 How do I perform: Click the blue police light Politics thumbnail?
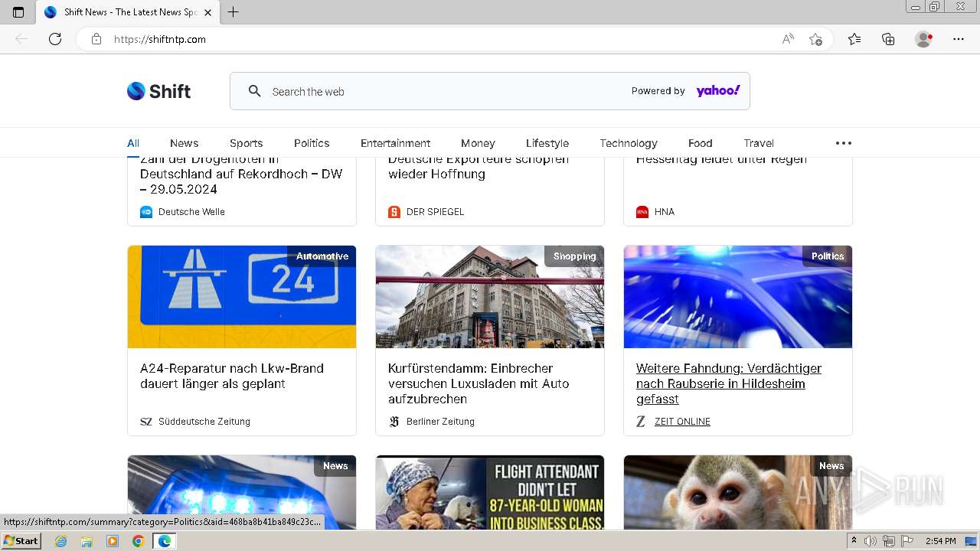click(738, 297)
